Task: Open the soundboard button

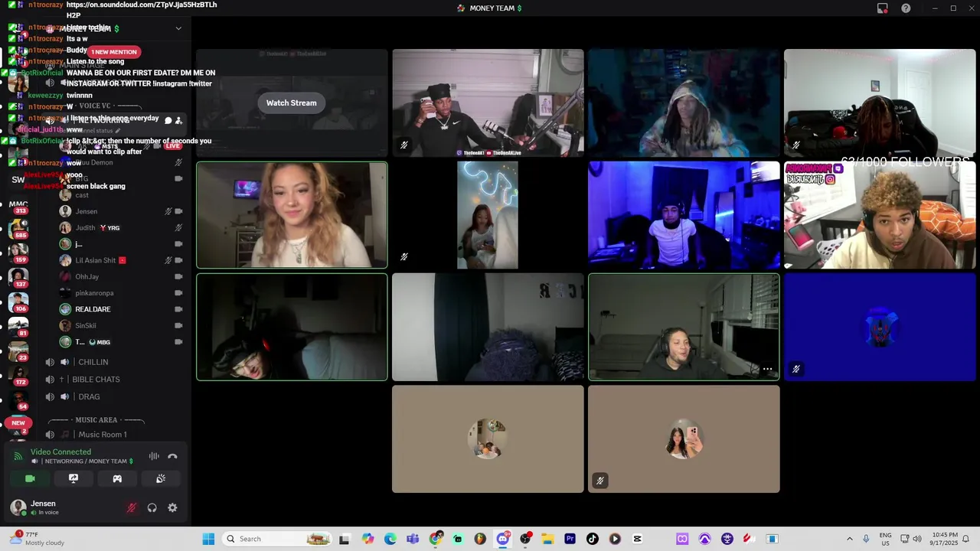Action: click(161, 478)
